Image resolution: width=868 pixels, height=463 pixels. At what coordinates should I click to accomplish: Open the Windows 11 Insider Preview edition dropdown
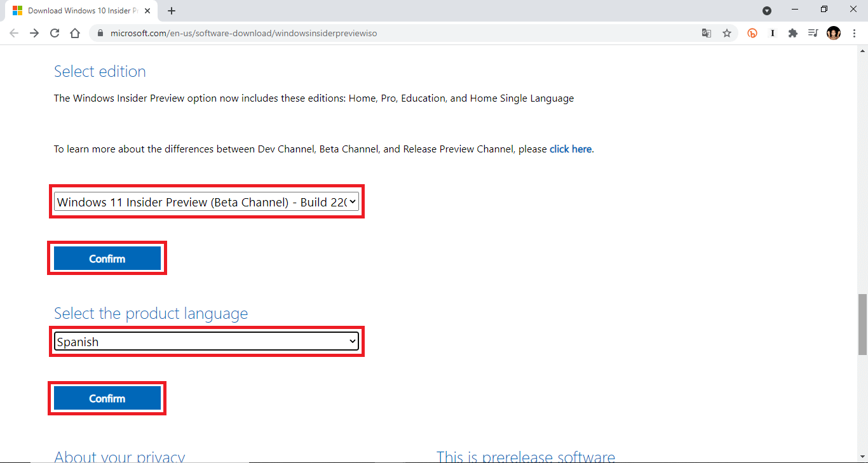click(207, 202)
